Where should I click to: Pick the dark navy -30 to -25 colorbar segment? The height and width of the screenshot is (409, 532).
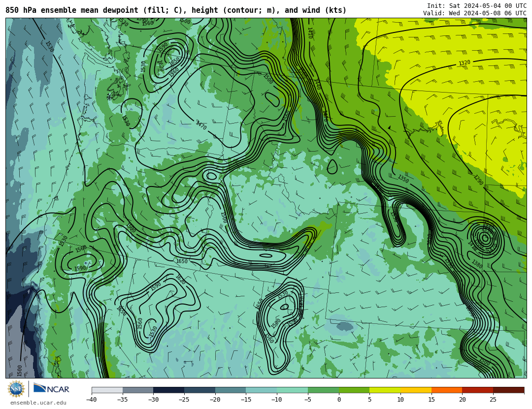point(169,390)
